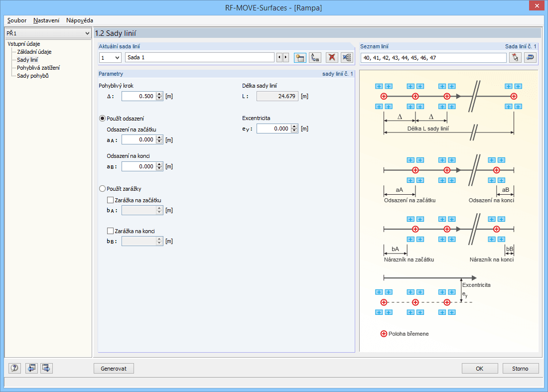This screenshot has width=548, height=392.
Task: Open help question mark icon
Action: pos(14,368)
